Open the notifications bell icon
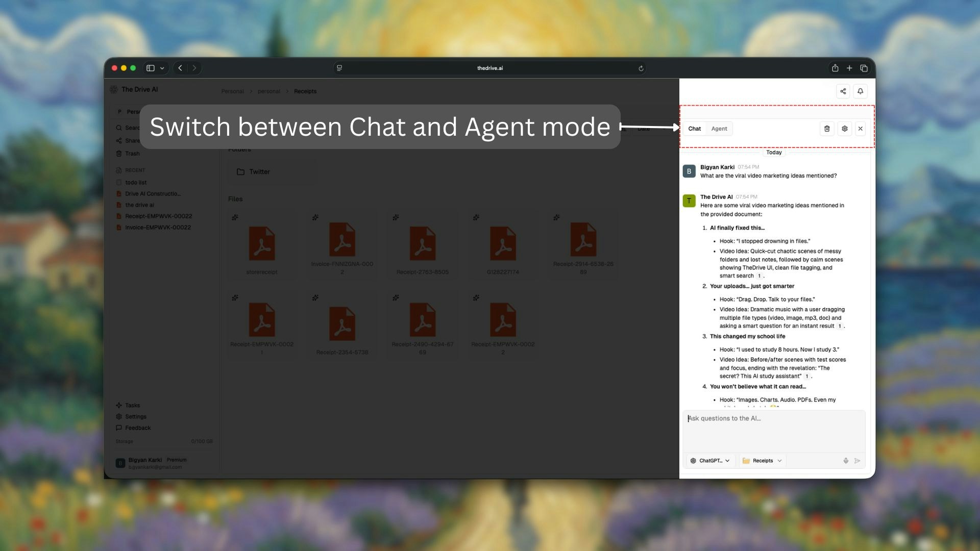The image size is (980, 551). (861, 91)
